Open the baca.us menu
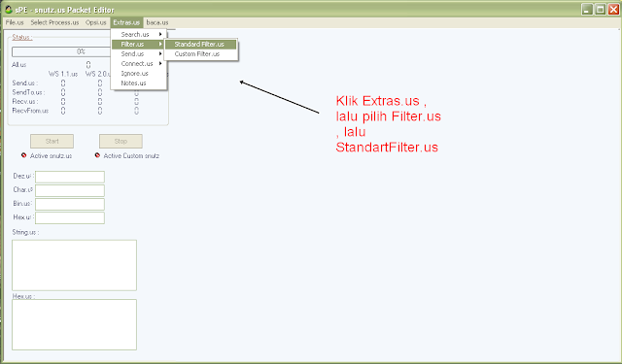Viewport: 622px width, 364px height. coord(157,22)
